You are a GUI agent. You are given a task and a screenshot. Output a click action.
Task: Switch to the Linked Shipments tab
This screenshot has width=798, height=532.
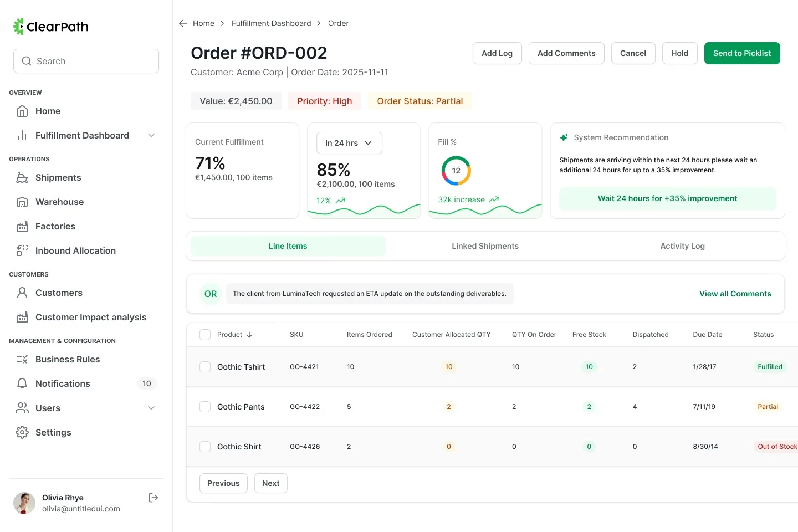pos(485,246)
